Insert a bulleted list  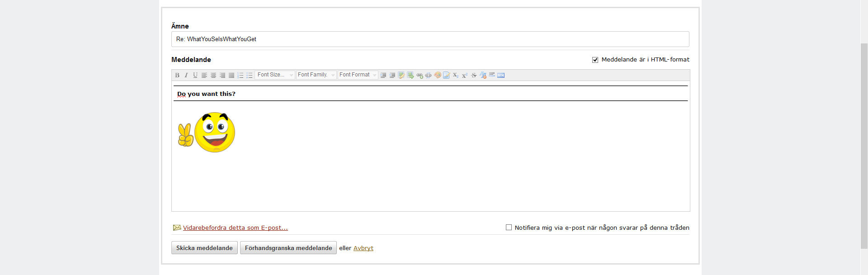click(x=250, y=75)
